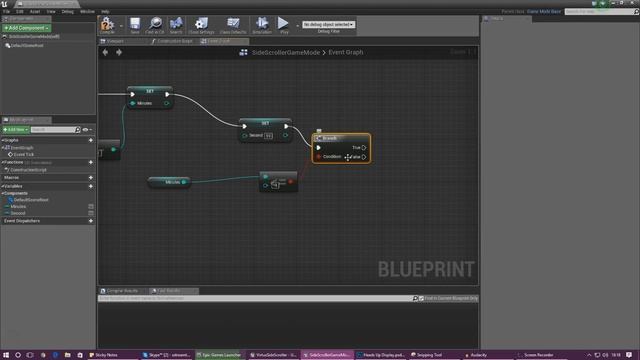Open the Debug menu
The height and width of the screenshot is (360, 640).
coord(67,11)
